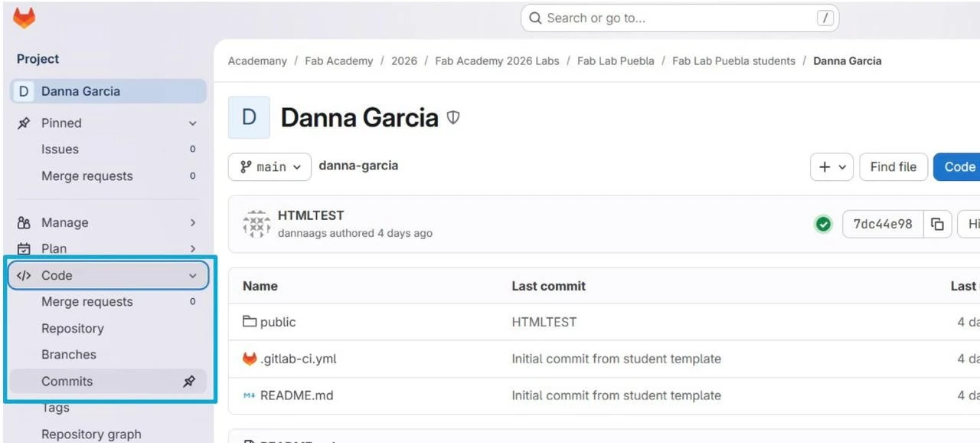Open the README.md file
The image size is (980, 443).
(x=296, y=395)
